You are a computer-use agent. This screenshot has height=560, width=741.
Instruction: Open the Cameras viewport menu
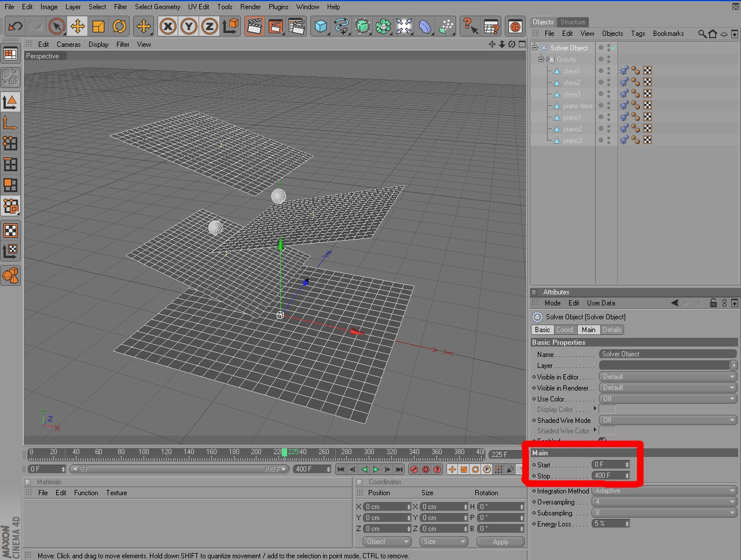click(x=68, y=45)
